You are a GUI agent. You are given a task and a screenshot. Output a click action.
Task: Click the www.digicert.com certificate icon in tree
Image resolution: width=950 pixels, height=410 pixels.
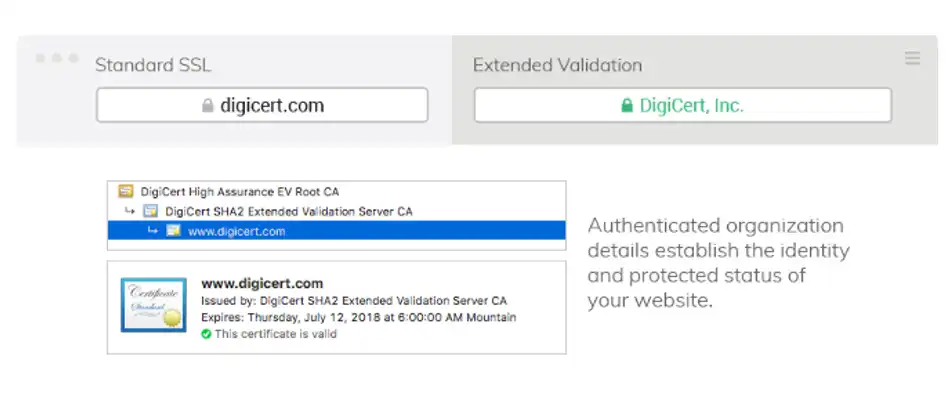(x=173, y=231)
